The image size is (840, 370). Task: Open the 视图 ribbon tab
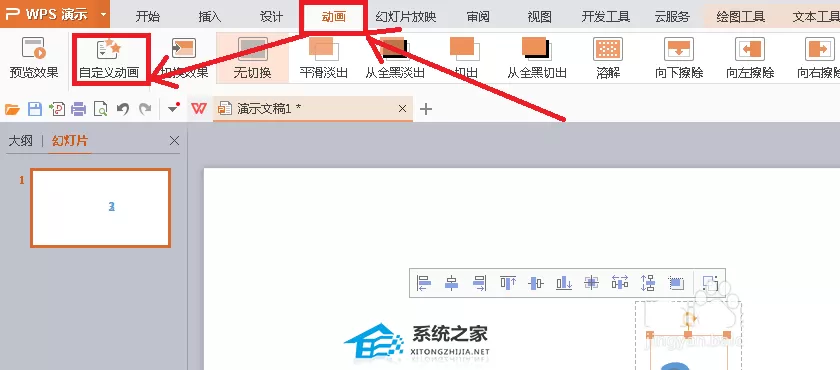pos(539,17)
